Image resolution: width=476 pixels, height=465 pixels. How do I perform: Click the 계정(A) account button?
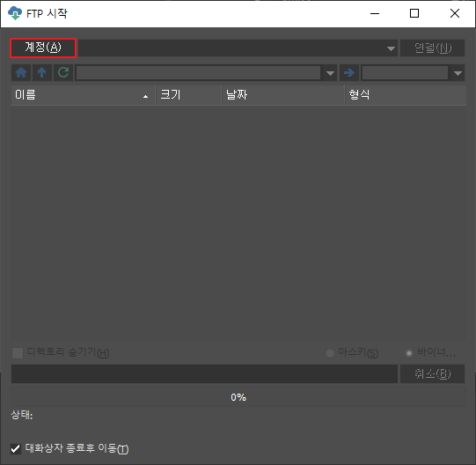[x=43, y=48]
